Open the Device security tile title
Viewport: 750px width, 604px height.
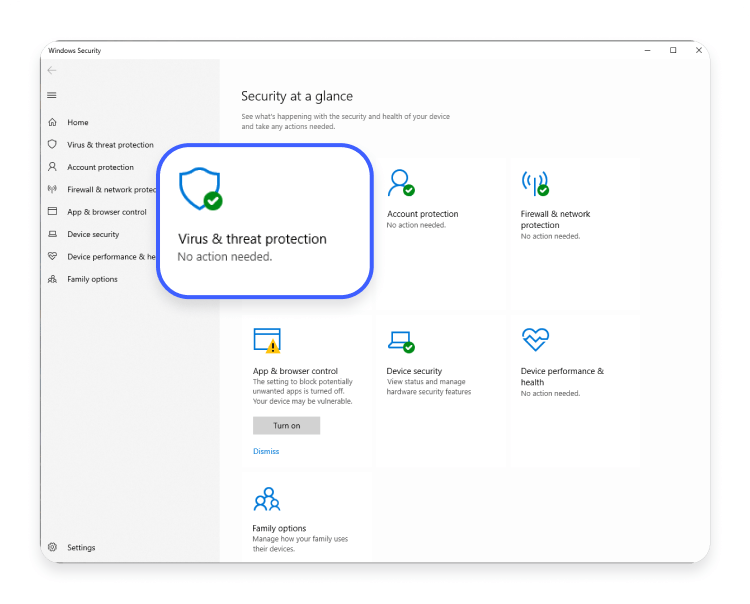point(414,371)
